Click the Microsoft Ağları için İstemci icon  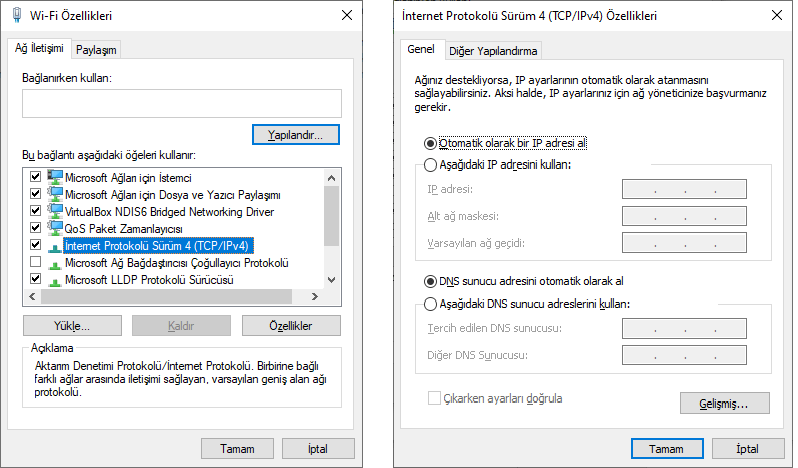[x=54, y=178]
